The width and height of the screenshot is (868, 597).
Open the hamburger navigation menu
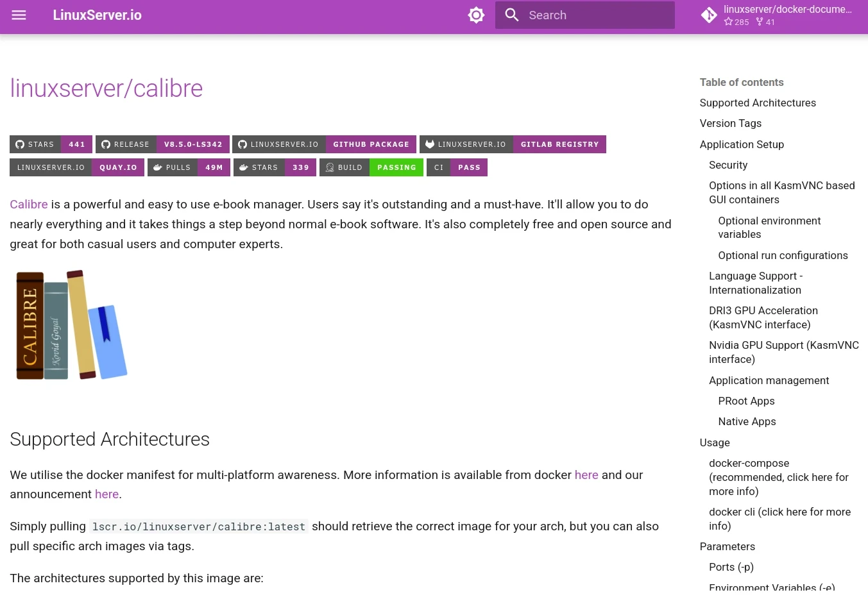[19, 15]
